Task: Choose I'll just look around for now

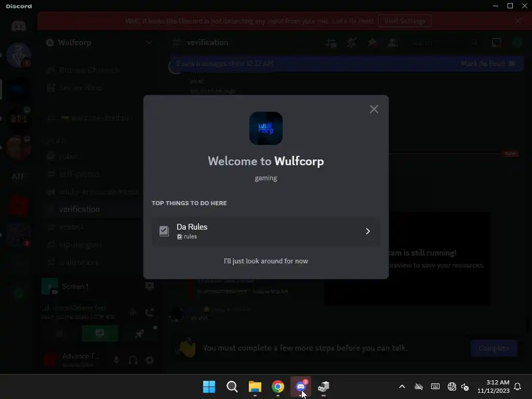Action: [266, 261]
